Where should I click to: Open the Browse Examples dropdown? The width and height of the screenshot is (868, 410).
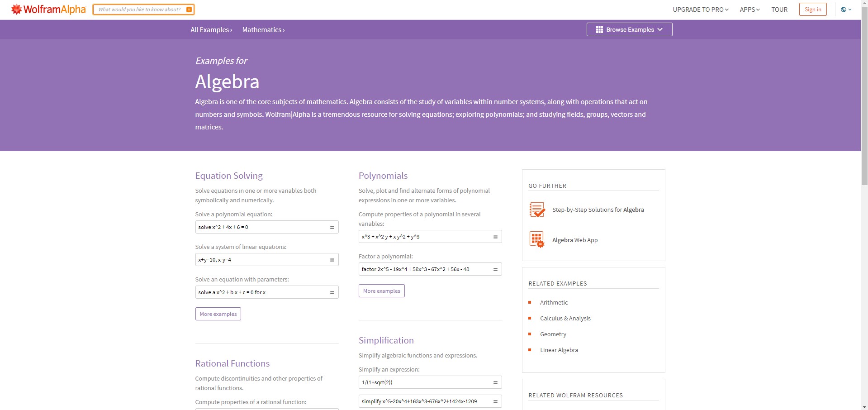click(629, 29)
